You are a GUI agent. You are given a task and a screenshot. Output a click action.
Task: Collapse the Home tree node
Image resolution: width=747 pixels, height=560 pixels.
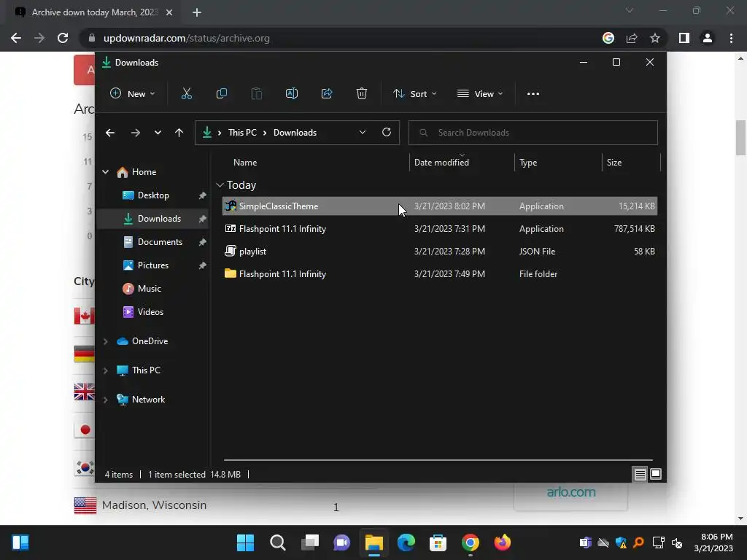pos(105,172)
